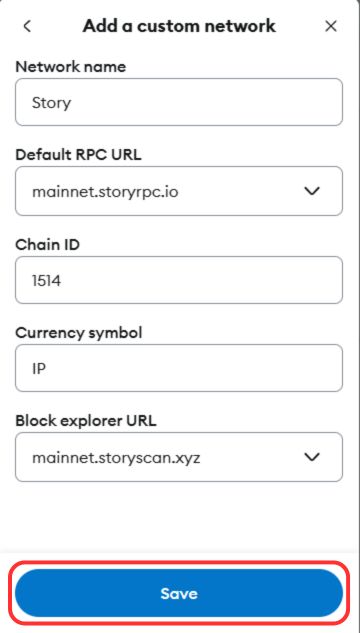Click the "Chain ID" label

(48, 244)
